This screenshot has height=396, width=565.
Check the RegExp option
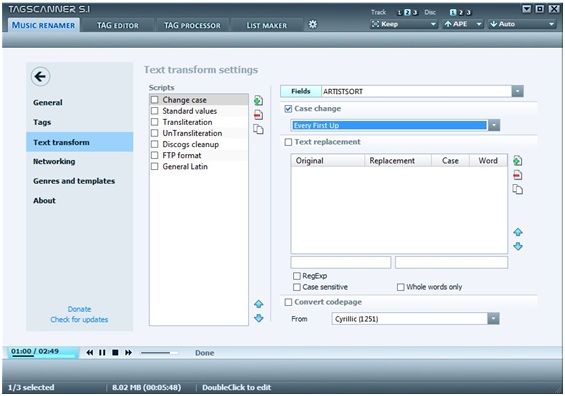click(297, 276)
